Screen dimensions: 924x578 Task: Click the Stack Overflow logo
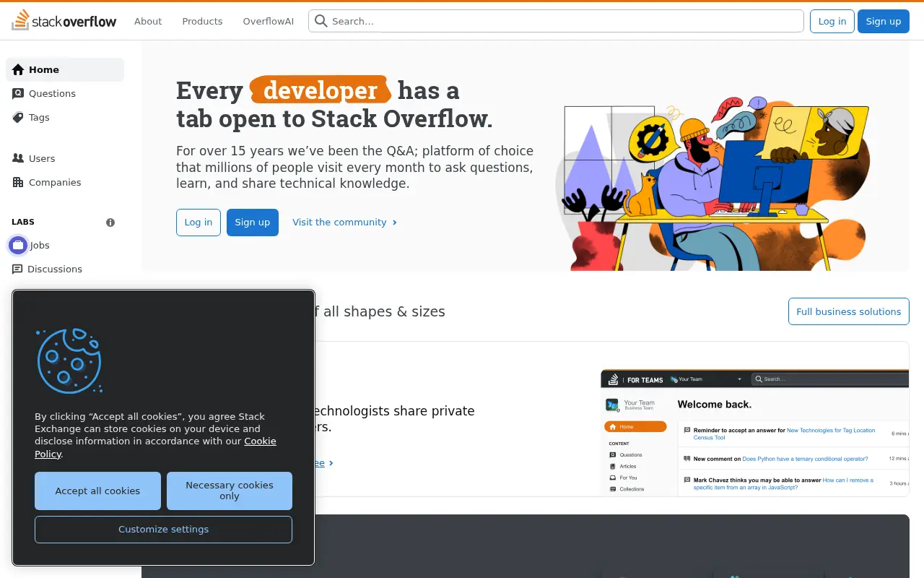pyautogui.click(x=64, y=21)
